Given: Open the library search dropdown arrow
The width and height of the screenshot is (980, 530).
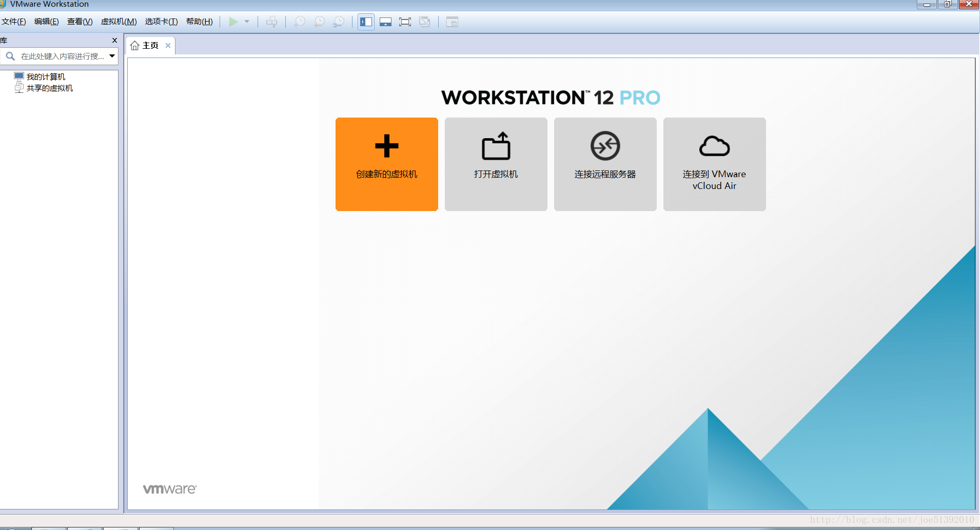Looking at the screenshot, I should (x=112, y=56).
